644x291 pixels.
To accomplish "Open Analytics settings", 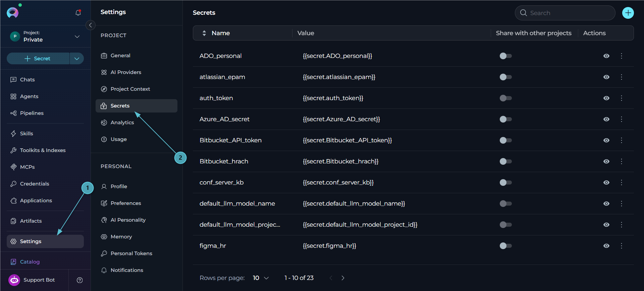I will coord(137,123).
